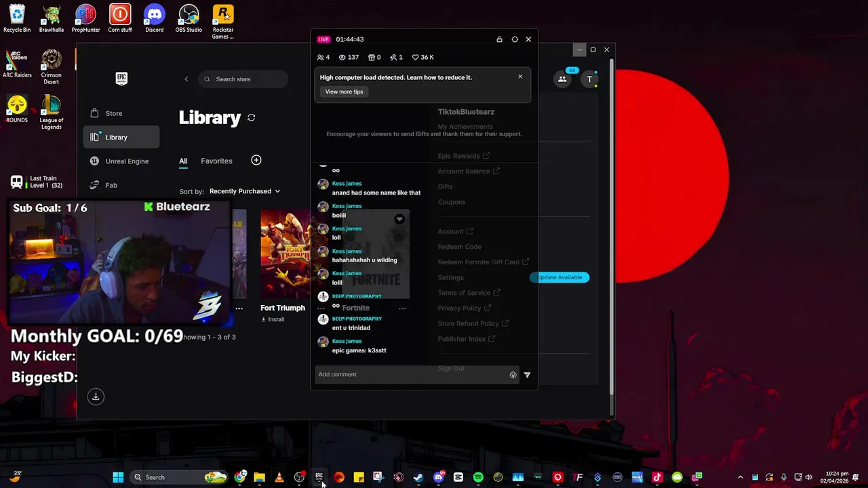Toggle the lock icon on live overlay
The image size is (868, 488).
coord(500,39)
